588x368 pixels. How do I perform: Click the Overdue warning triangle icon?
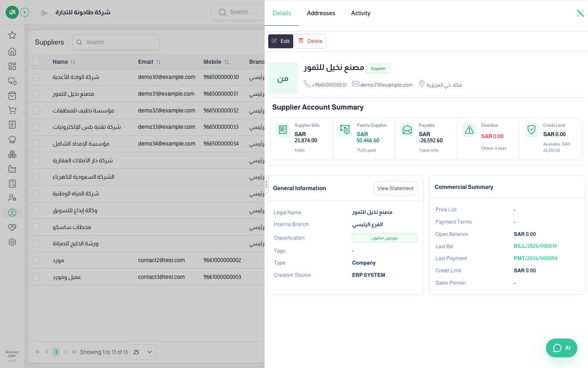click(x=470, y=130)
